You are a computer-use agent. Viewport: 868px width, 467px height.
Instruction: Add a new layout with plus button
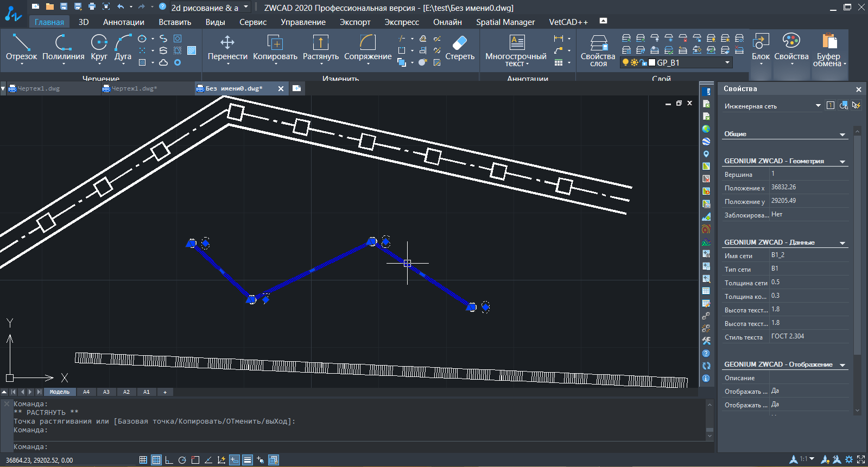(x=165, y=392)
